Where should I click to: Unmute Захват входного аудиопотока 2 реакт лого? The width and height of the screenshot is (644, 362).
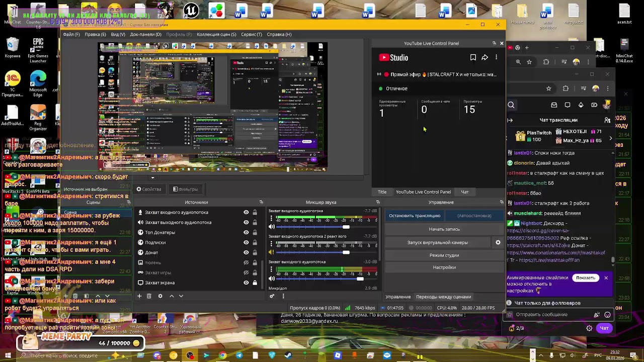pos(272,252)
